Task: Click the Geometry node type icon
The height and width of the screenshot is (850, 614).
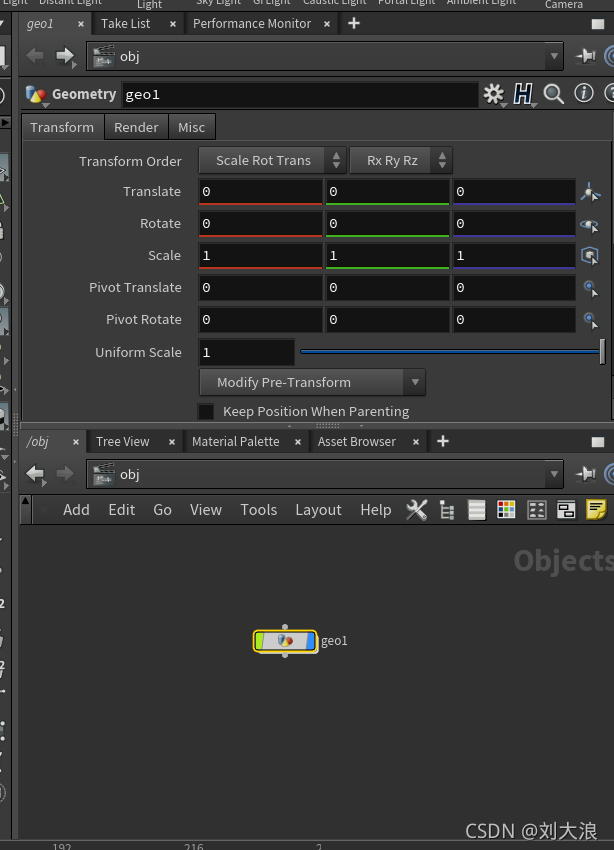Action: click(x=36, y=94)
